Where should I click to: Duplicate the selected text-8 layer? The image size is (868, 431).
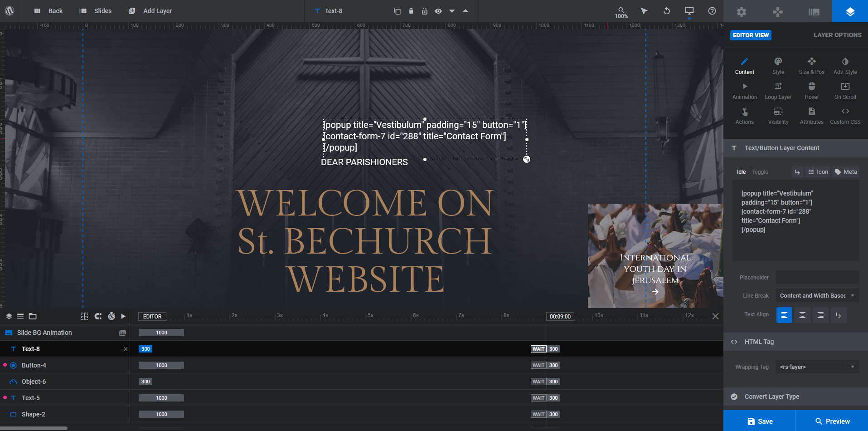pos(398,11)
